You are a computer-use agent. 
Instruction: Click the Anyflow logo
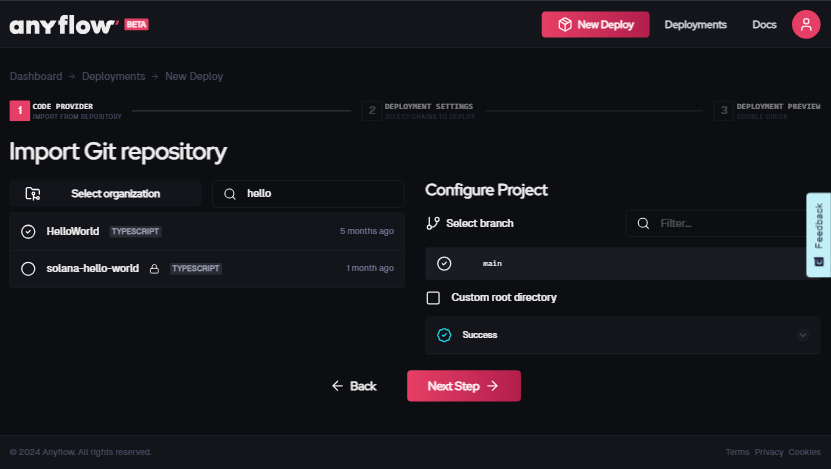[x=64, y=25]
